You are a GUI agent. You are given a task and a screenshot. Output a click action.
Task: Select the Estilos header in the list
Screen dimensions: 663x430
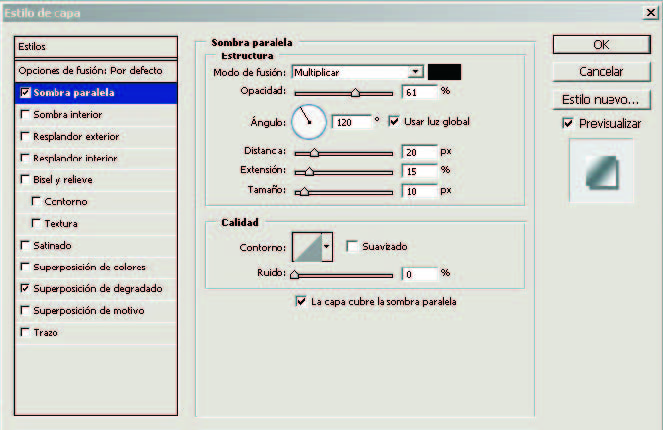point(96,47)
